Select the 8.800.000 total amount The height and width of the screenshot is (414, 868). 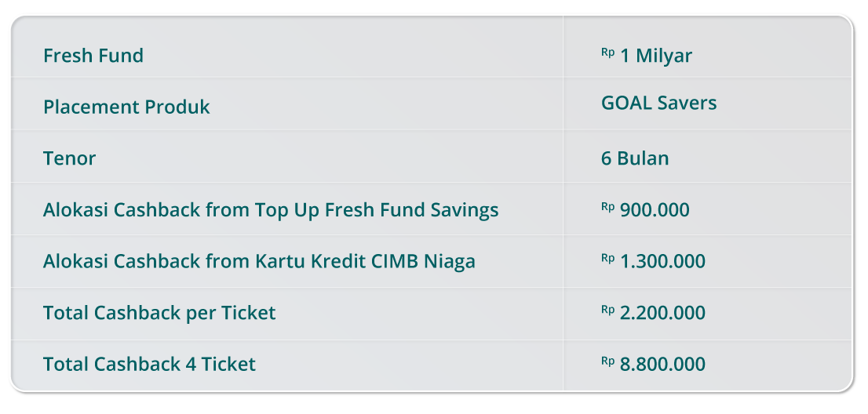click(x=662, y=364)
